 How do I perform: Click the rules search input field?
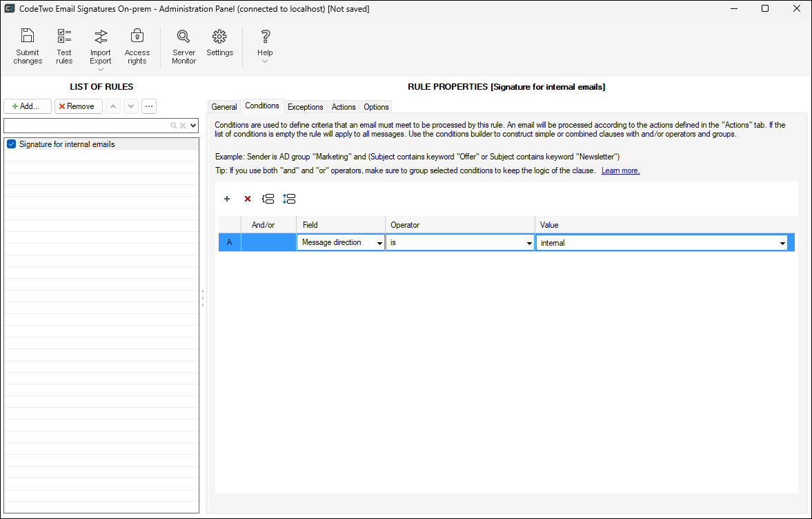coord(86,126)
